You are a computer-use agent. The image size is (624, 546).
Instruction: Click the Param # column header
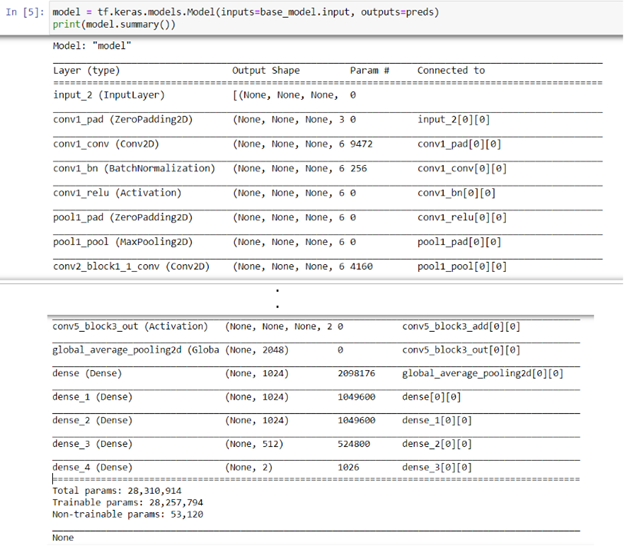coord(369,71)
